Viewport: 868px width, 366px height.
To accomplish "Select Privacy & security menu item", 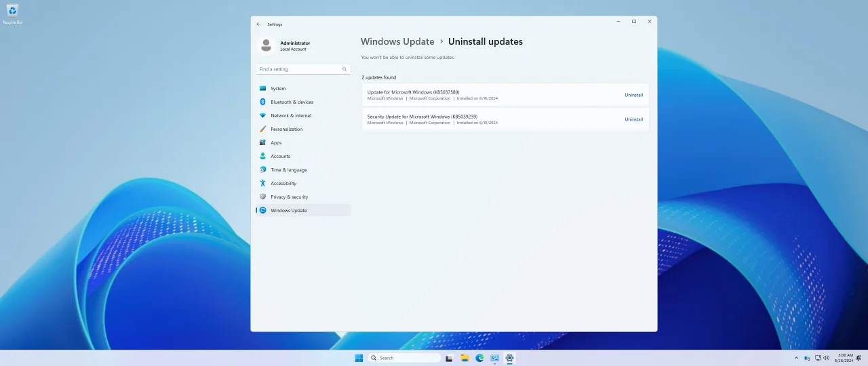I will tap(303, 197).
